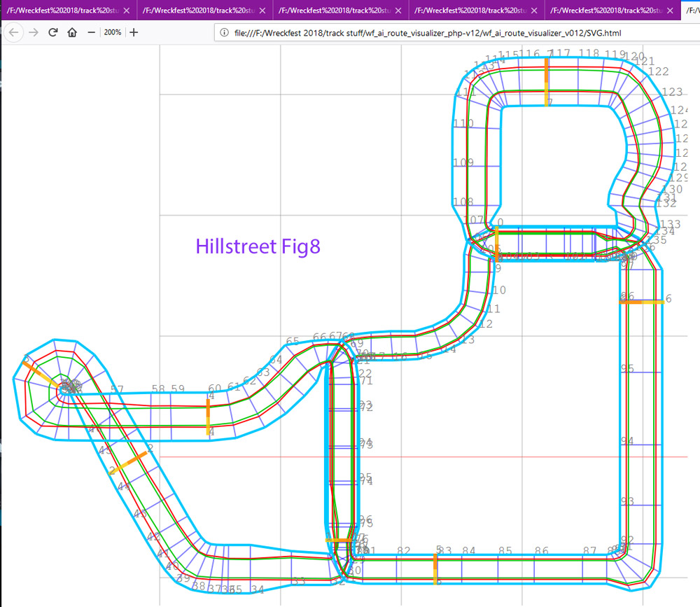
Task: Click waypoint label "58" on the track
Action: click(x=158, y=389)
